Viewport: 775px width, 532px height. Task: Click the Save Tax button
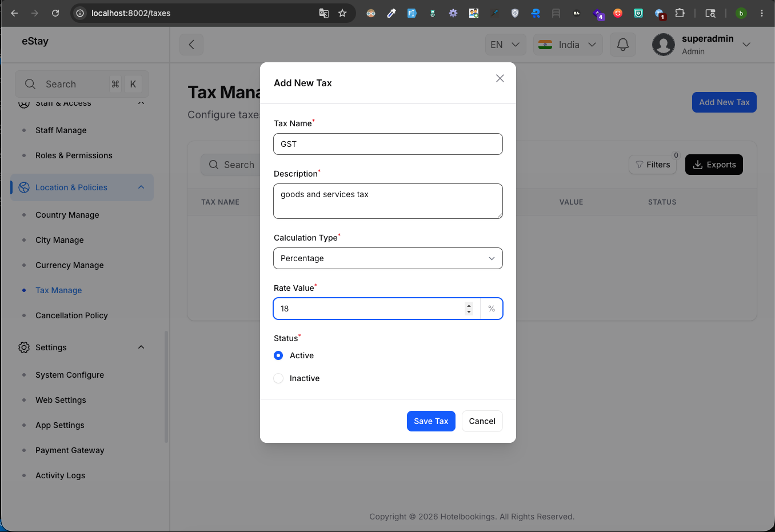431,421
